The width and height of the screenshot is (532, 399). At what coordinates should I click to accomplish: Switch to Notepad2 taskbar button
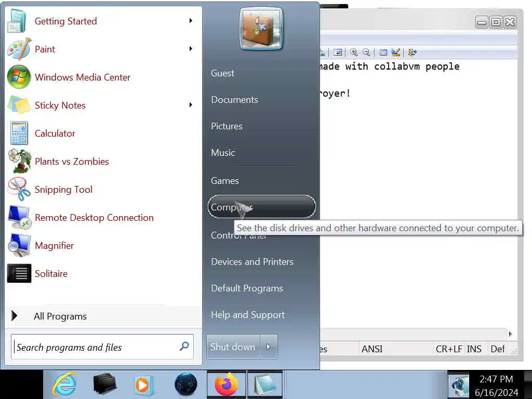(x=265, y=385)
